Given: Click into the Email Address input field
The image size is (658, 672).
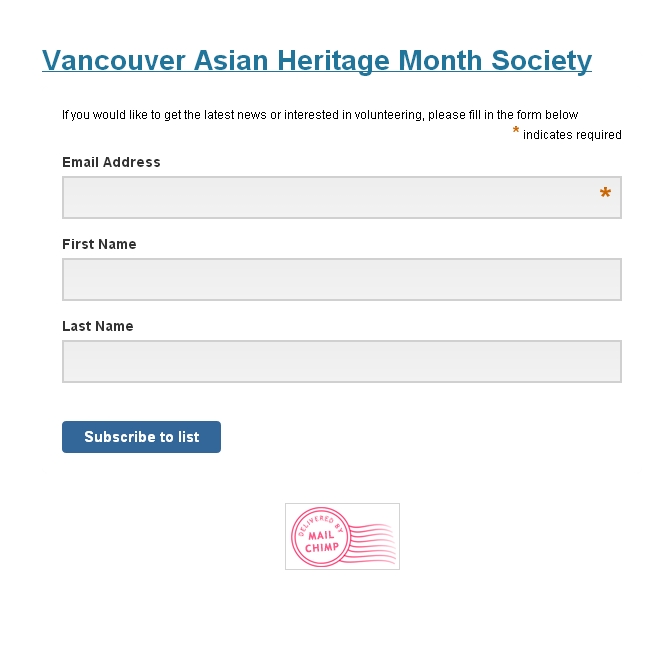Looking at the screenshot, I should pos(330,198).
